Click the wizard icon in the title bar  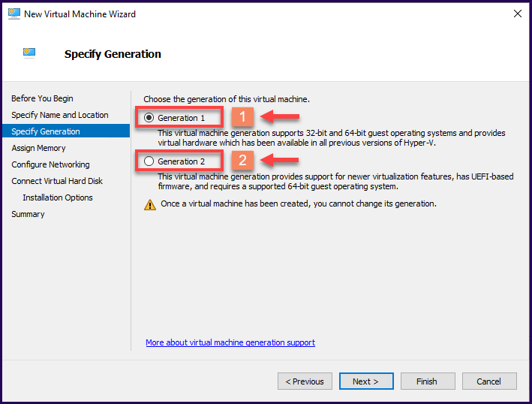pyautogui.click(x=14, y=14)
